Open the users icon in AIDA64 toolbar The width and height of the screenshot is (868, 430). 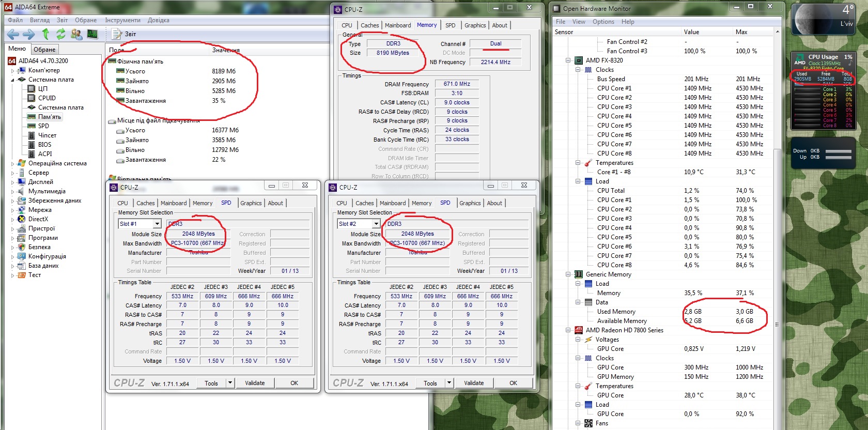point(76,34)
